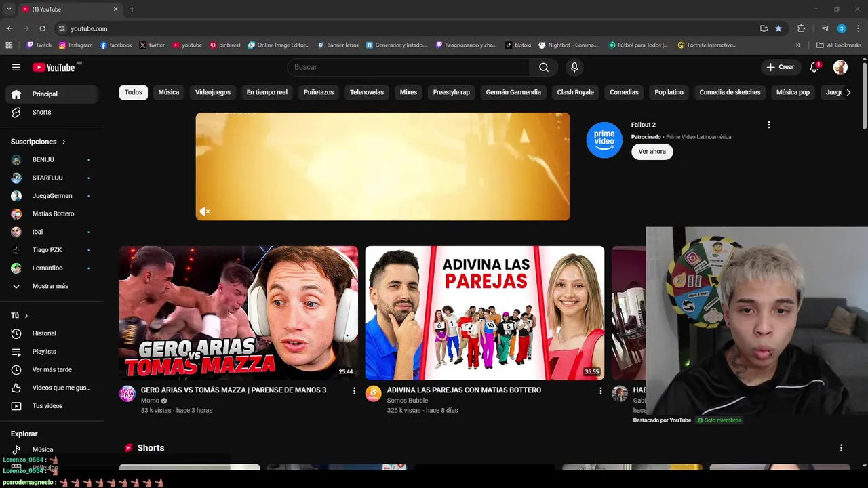The image size is (868, 488).
Task: Show hidden bookmarks with double chevron
Action: pyautogui.click(x=798, y=45)
